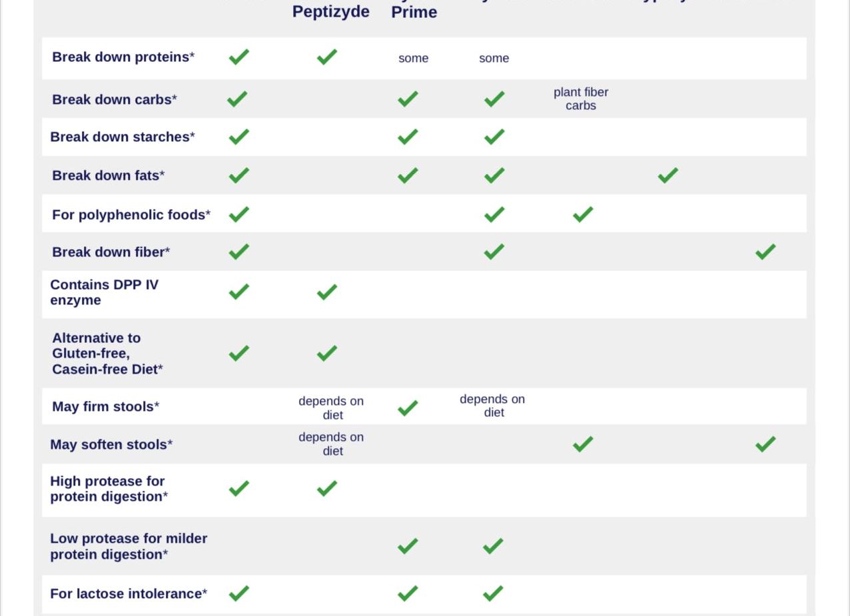The height and width of the screenshot is (616, 850).
Task: Click 'some' under the Prime column
Action: tap(413, 59)
